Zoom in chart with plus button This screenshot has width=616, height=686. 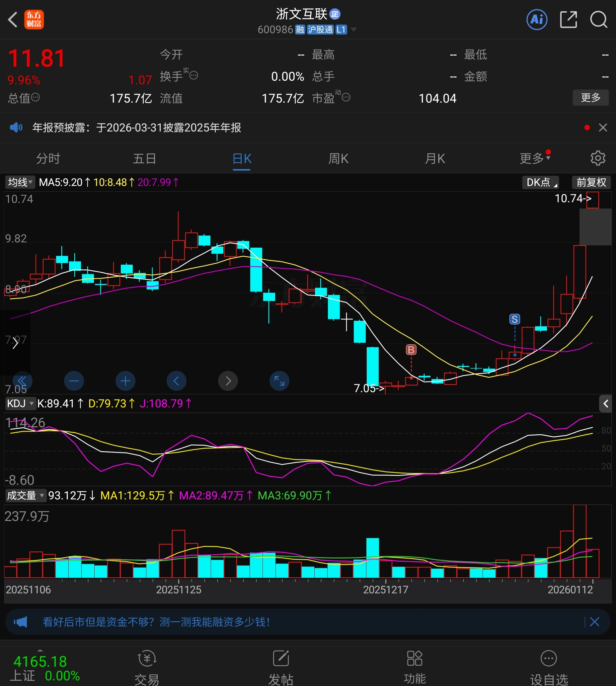pyautogui.click(x=125, y=381)
